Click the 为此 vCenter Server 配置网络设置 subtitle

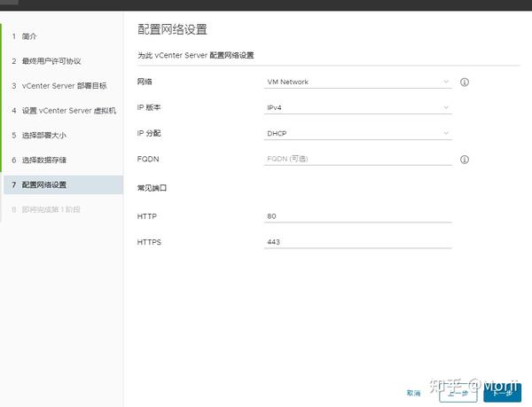195,55
